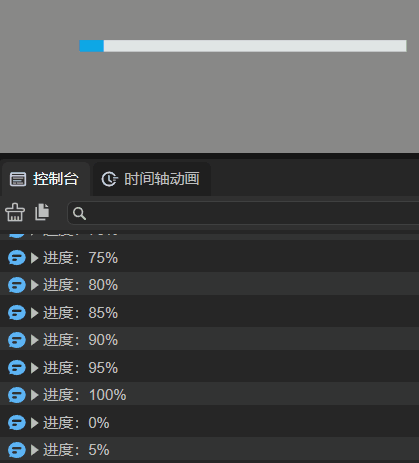Image resolution: width=419 pixels, height=463 pixels.
Task: Click the search magnifier icon
Action: (x=79, y=213)
